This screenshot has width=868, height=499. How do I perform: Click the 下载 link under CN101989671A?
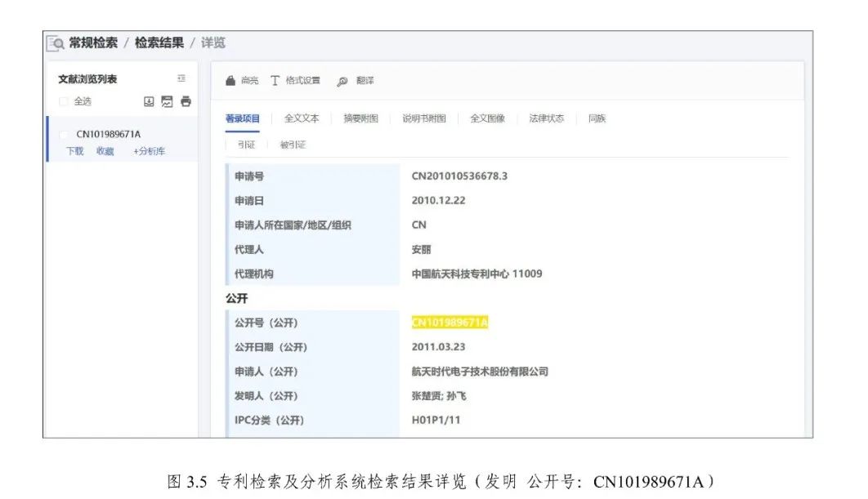coord(74,151)
